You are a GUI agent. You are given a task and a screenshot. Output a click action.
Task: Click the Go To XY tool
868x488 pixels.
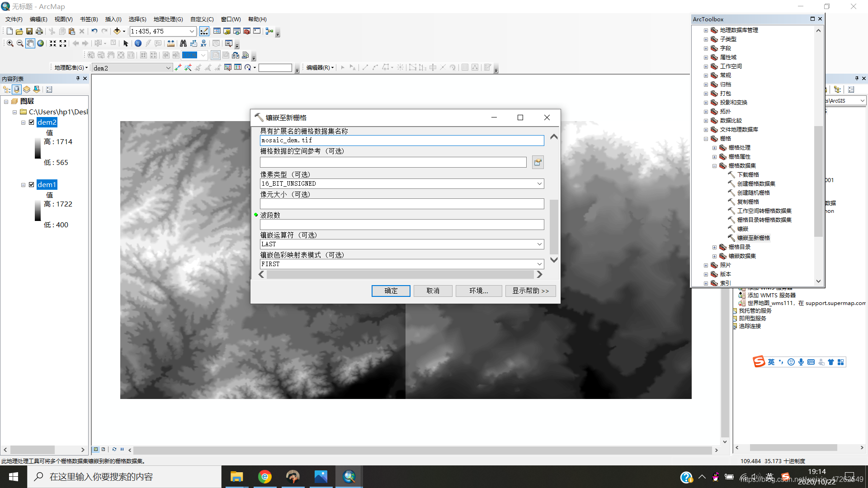pos(203,43)
